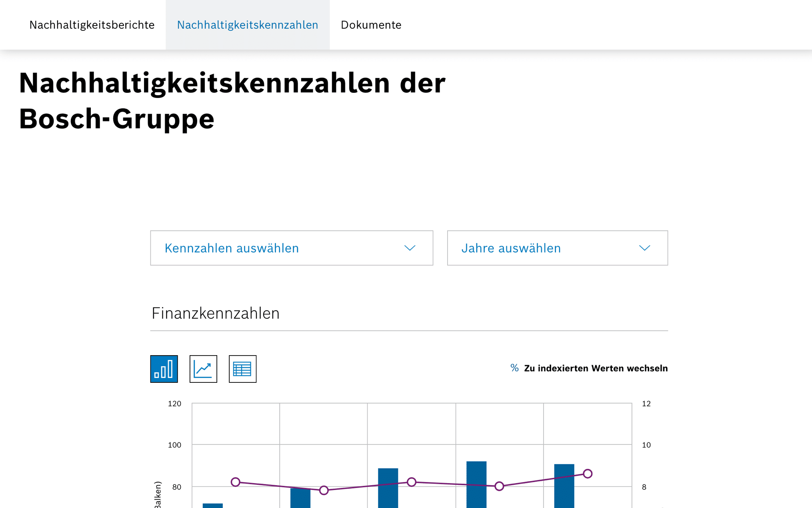Click the tallest blue bar in the chart
812x508 pixels.
[x=476, y=485]
